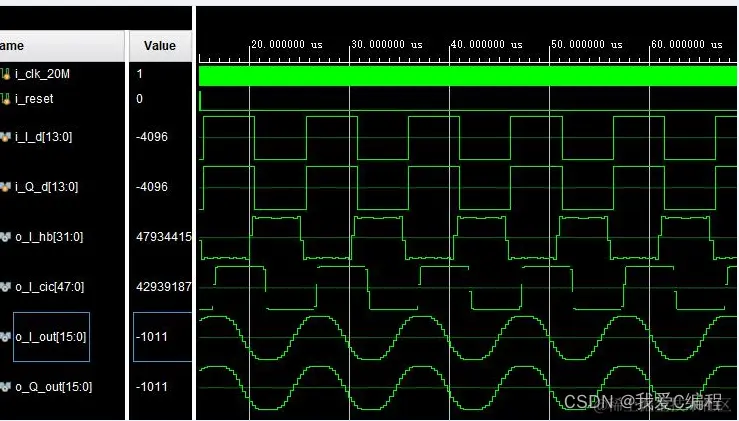Image resolution: width=739 pixels, height=421 pixels.
Task: Select the i_clk_20M signal name
Action: (x=42, y=74)
